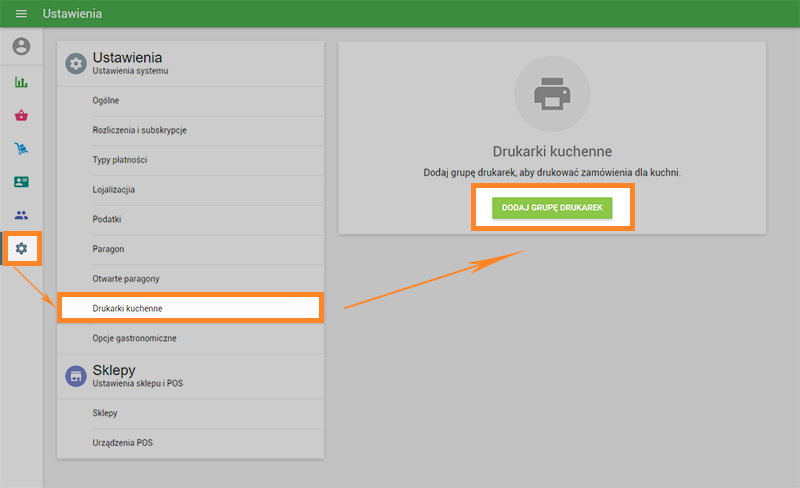Open Opcje gastronomiczne settings
The image size is (800, 488).
(x=134, y=339)
